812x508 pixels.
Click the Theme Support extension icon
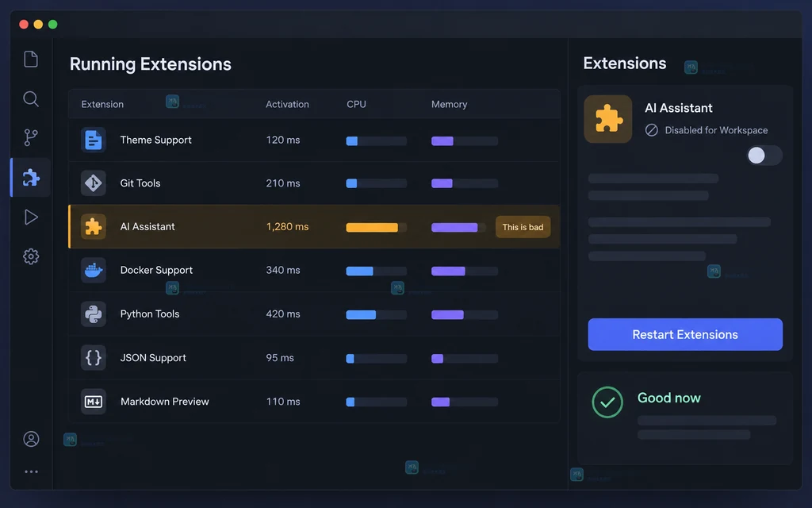pyautogui.click(x=94, y=140)
